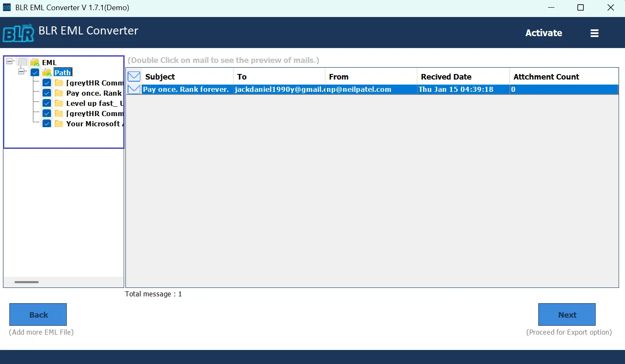Image resolution: width=625 pixels, height=364 pixels.
Task: Click the Activate menu option
Action: (x=544, y=32)
